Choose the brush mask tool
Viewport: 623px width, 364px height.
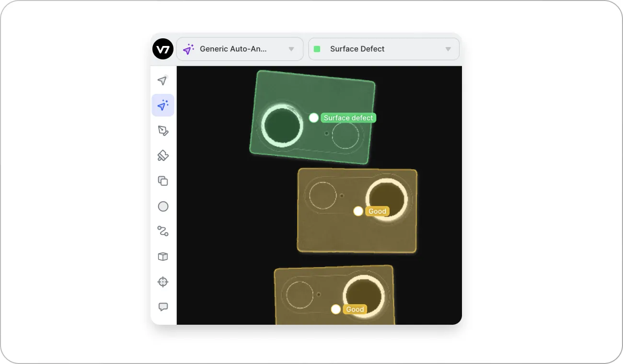pyautogui.click(x=163, y=155)
